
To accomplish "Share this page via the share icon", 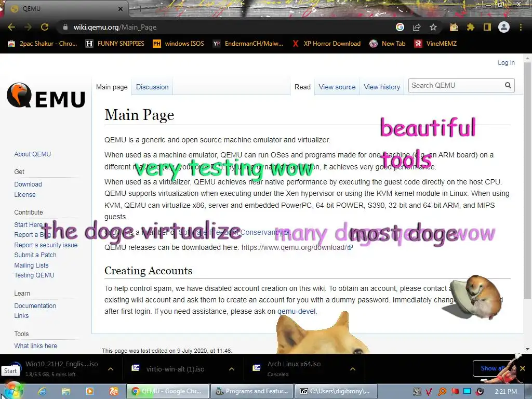I will (x=417, y=27).
